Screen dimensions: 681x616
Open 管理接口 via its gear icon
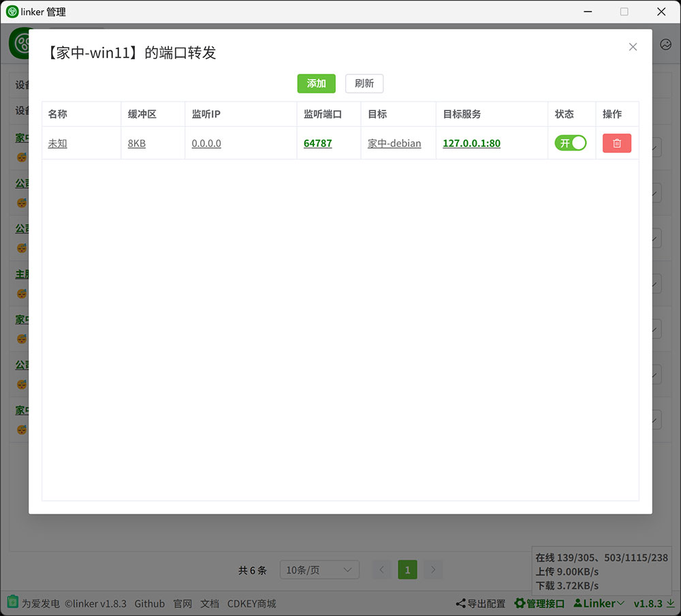pos(520,604)
